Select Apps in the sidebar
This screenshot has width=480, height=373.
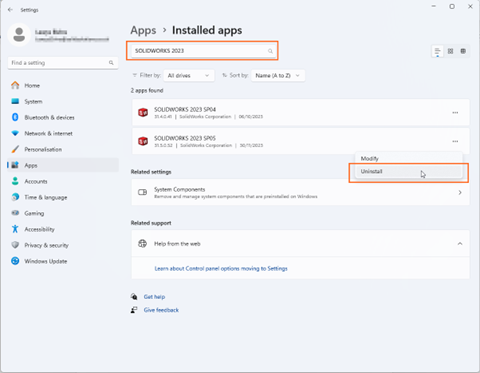pyautogui.click(x=63, y=165)
